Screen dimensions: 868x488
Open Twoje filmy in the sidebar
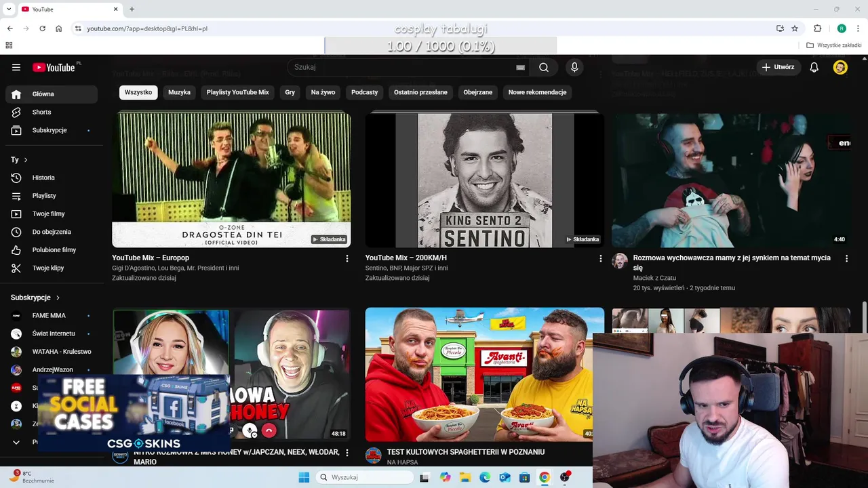coord(52,213)
